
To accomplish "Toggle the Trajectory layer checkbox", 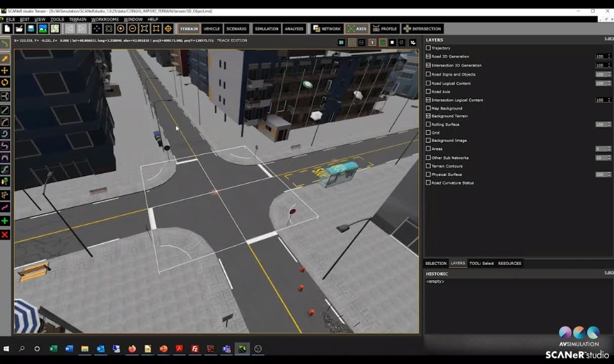I will pos(428,48).
